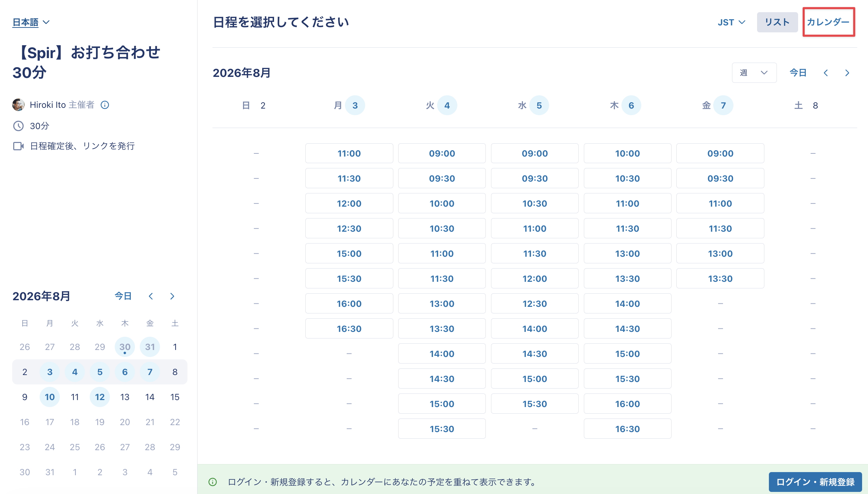The width and height of the screenshot is (868, 494).
Task: Click 今日 link above the mini calendar
Action: (x=123, y=296)
